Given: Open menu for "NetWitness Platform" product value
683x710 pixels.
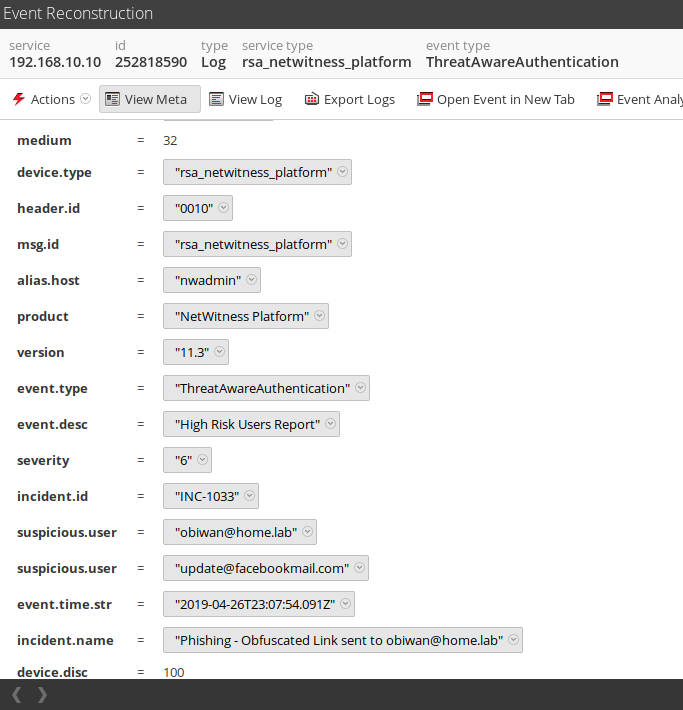Looking at the screenshot, I should (x=320, y=316).
